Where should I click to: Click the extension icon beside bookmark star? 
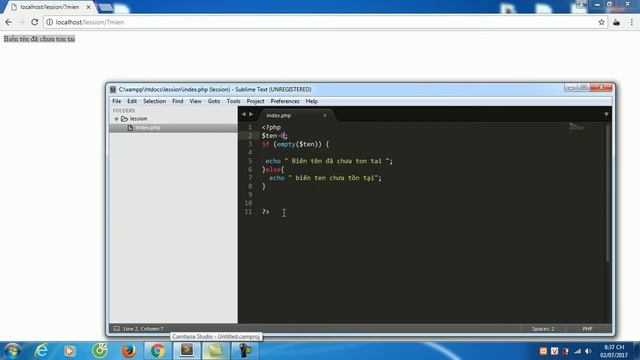[x=616, y=22]
